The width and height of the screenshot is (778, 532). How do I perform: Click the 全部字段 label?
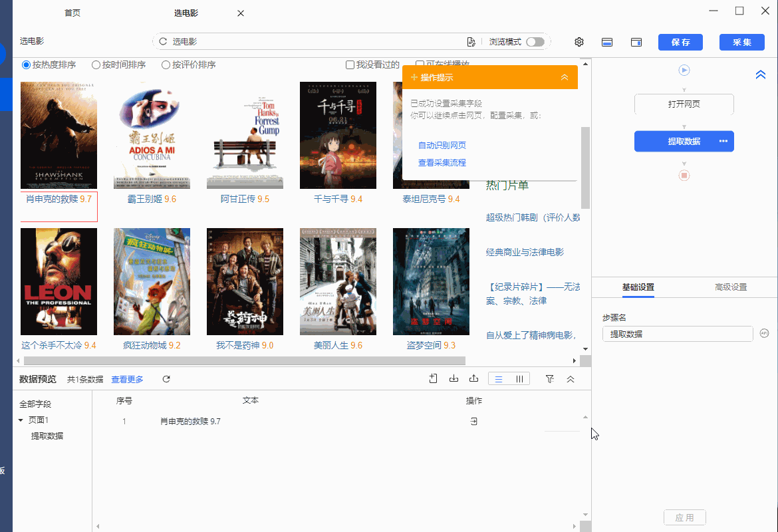[35, 404]
